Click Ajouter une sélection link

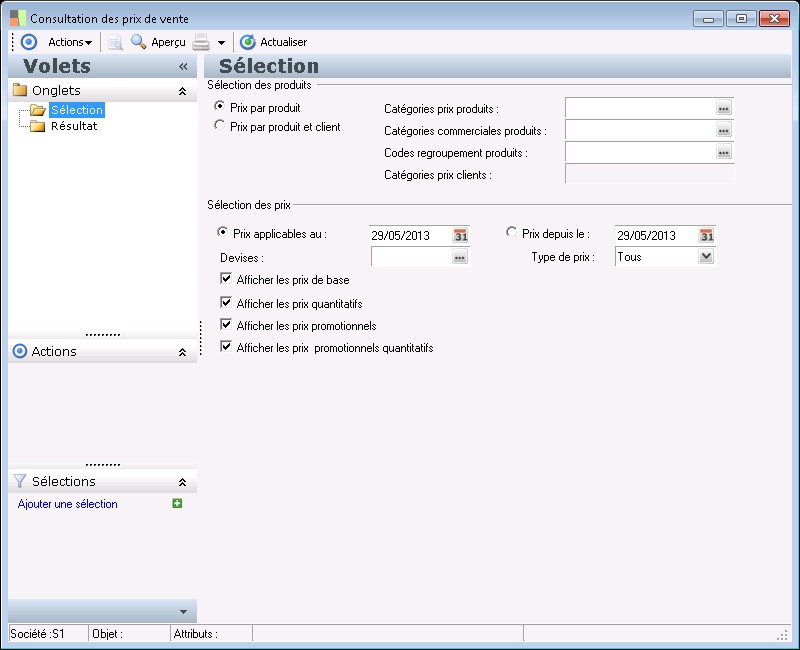67,504
